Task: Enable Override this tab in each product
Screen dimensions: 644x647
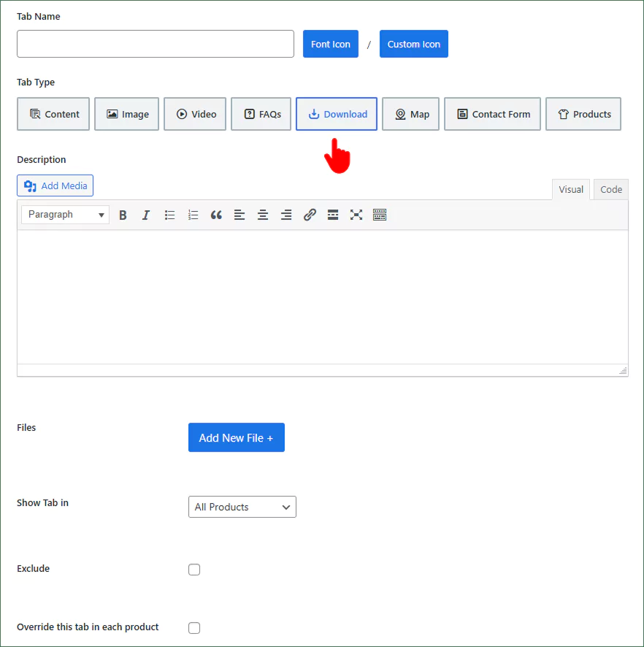Action: [194, 627]
